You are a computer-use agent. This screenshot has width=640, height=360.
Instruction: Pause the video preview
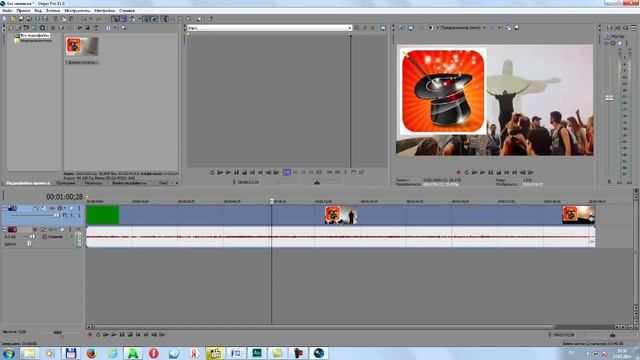coord(491,172)
